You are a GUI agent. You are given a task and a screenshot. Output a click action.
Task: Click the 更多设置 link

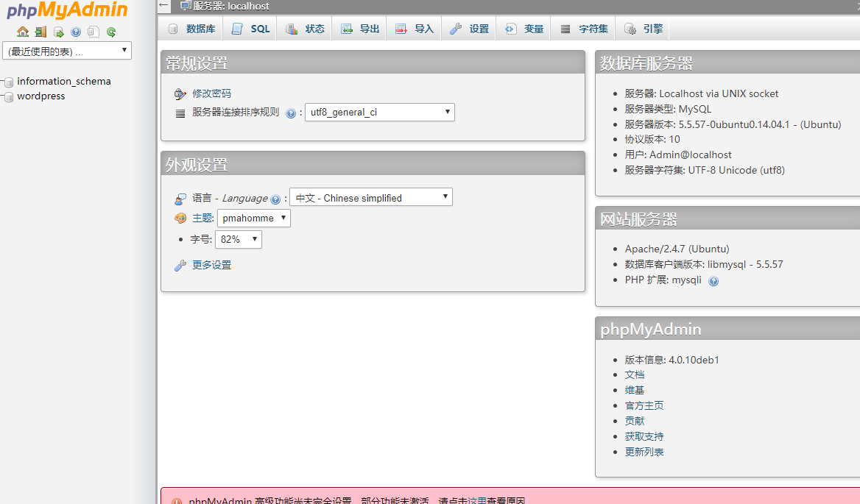click(212, 265)
